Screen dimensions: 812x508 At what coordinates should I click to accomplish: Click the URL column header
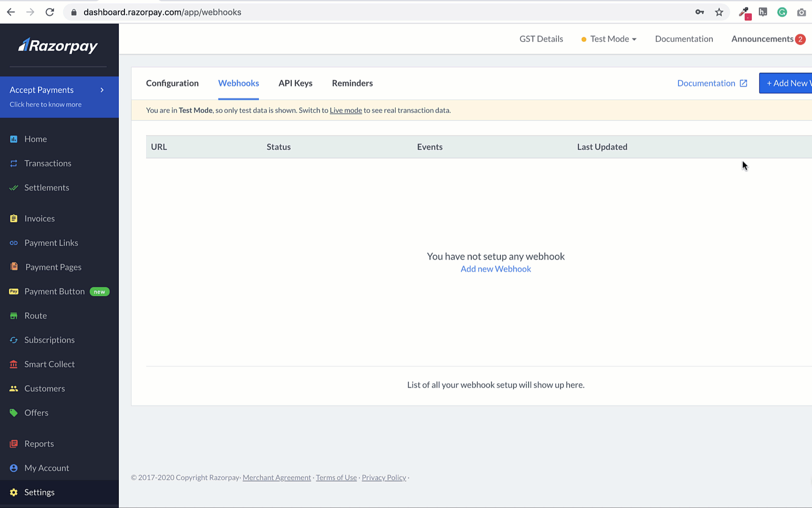tap(159, 147)
